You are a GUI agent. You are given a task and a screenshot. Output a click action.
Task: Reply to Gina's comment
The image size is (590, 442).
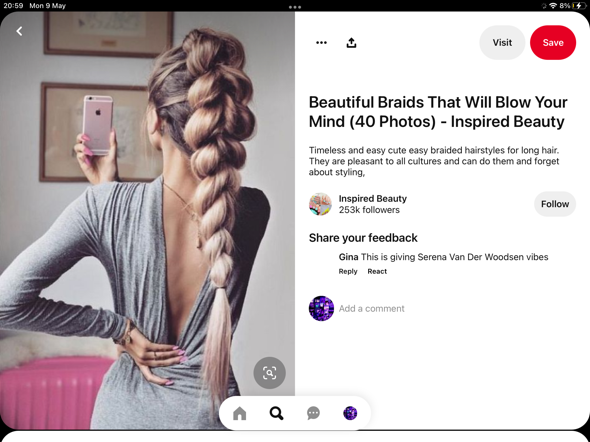348,271
